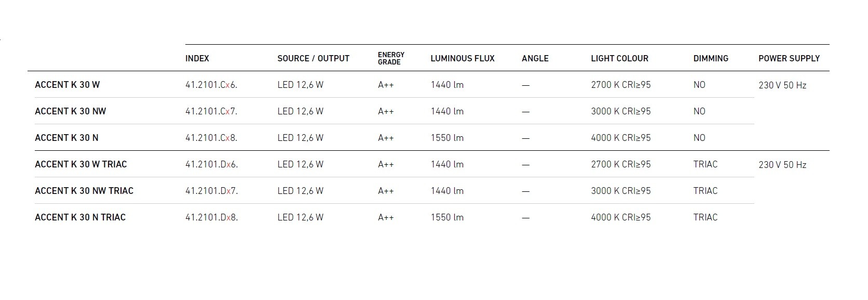Screen dimensions: 868x300
Task: Select index code 41.2101.Dx6.
Action: point(211,164)
